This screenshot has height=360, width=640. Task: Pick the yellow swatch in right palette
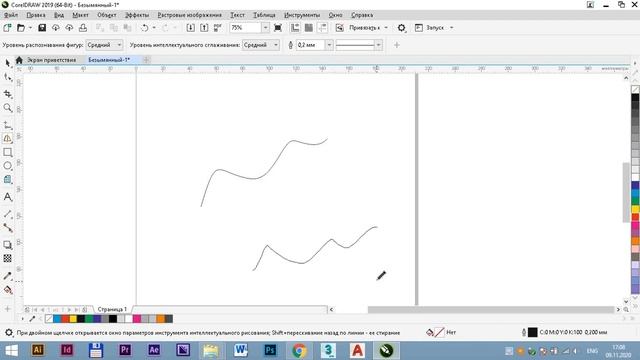(635, 209)
